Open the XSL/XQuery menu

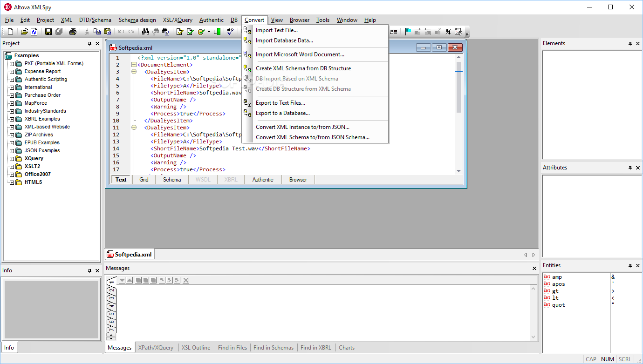pos(178,20)
